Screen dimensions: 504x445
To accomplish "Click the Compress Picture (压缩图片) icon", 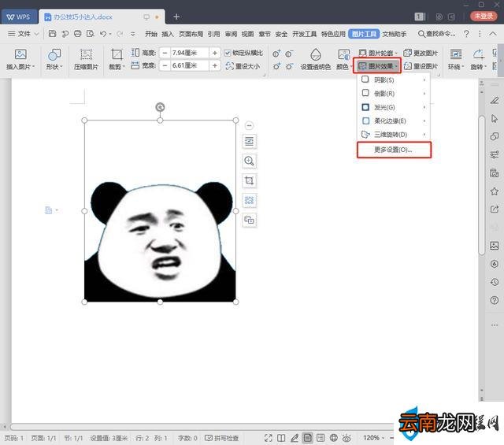I will tap(86, 54).
